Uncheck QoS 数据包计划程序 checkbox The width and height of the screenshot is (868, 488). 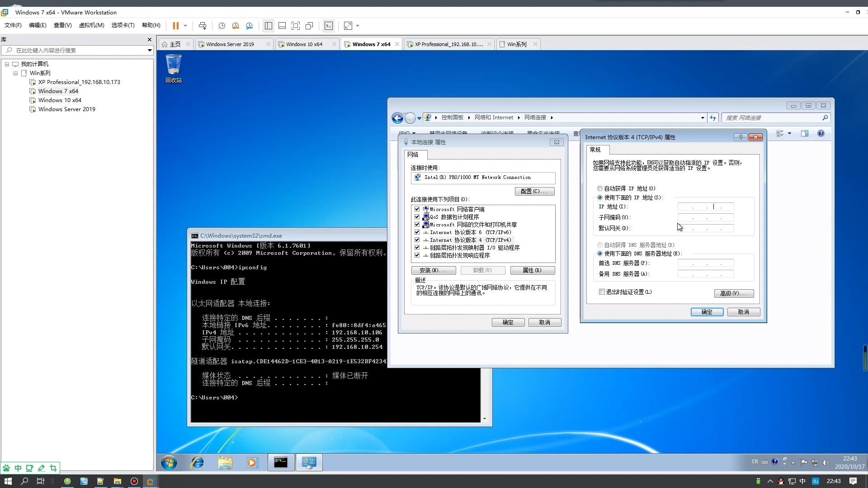(x=417, y=217)
